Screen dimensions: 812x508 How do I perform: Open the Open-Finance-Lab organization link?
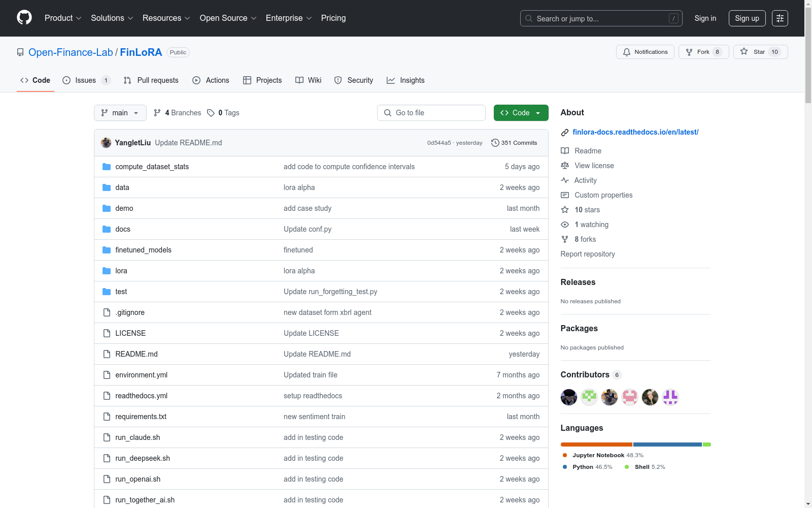[x=71, y=52]
